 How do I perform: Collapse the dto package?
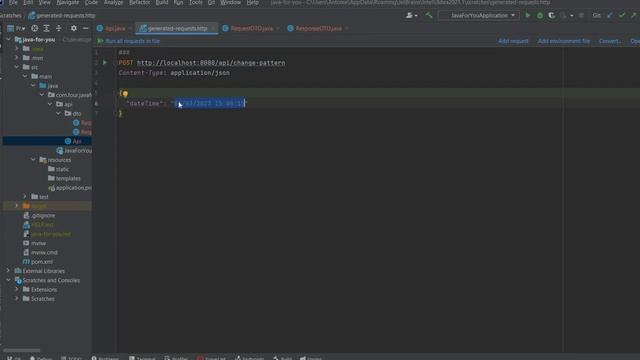click(x=58, y=113)
